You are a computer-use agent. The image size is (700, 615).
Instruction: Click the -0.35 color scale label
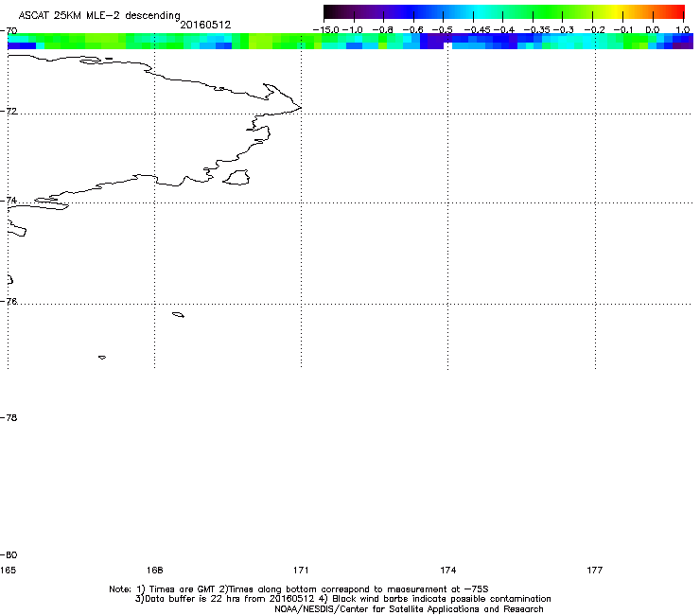coord(536,30)
